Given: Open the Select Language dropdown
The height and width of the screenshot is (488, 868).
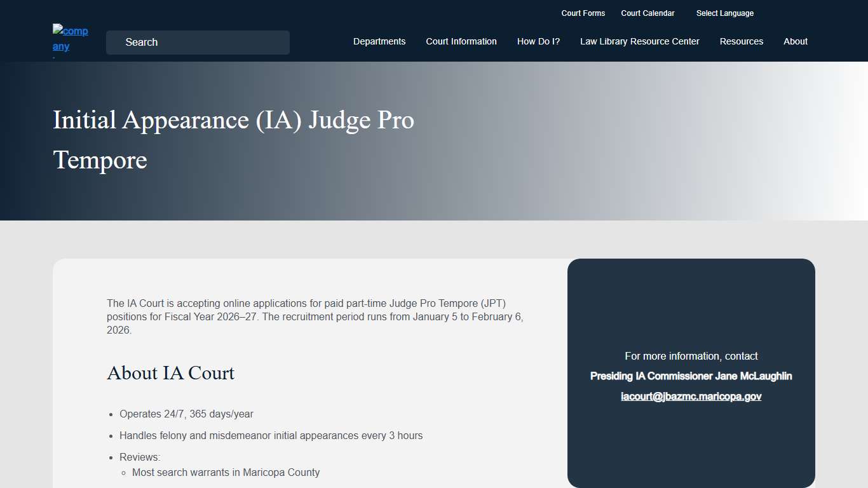Looking at the screenshot, I should 724,13.
